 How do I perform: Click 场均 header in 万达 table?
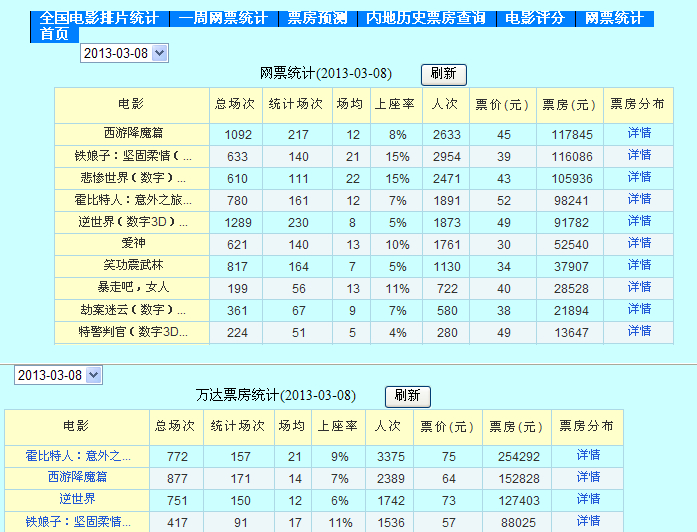pyautogui.click(x=292, y=427)
